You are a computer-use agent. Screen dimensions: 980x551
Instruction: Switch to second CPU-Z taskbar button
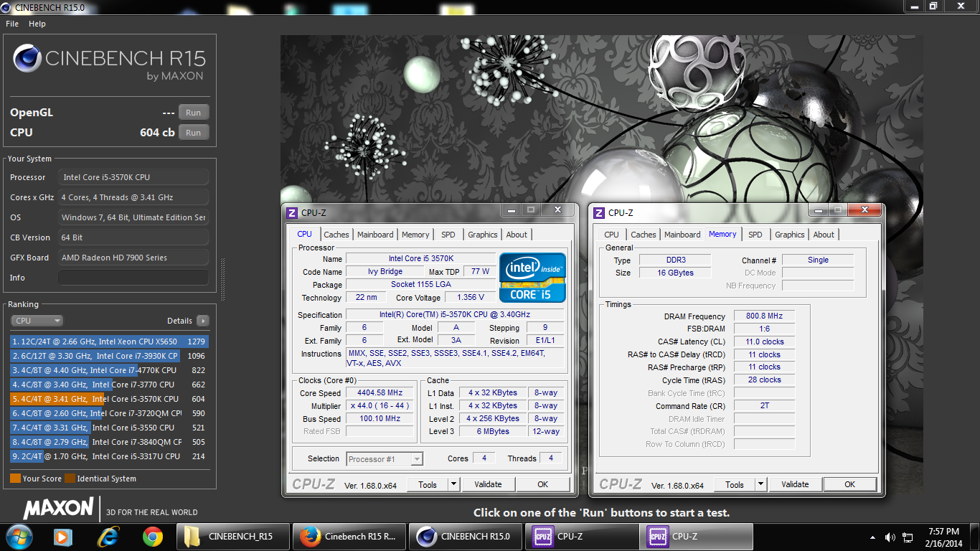(697, 537)
